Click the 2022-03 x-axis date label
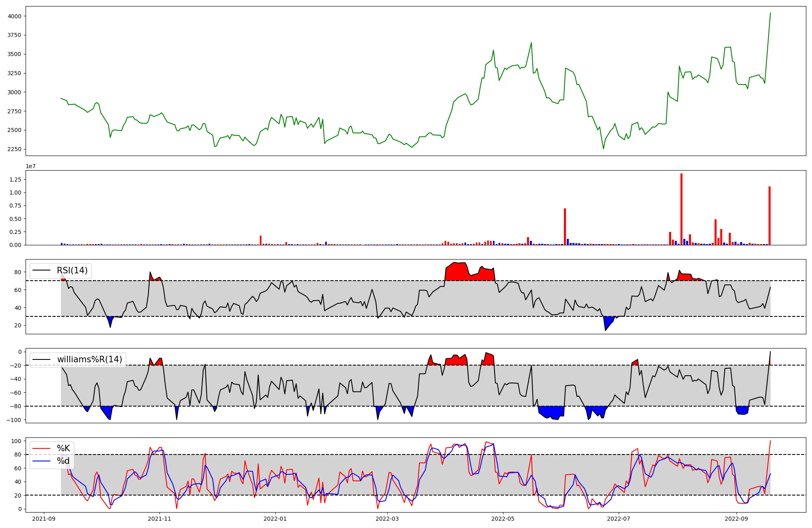The width and height of the screenshot is (812, 528). [387, 519]
